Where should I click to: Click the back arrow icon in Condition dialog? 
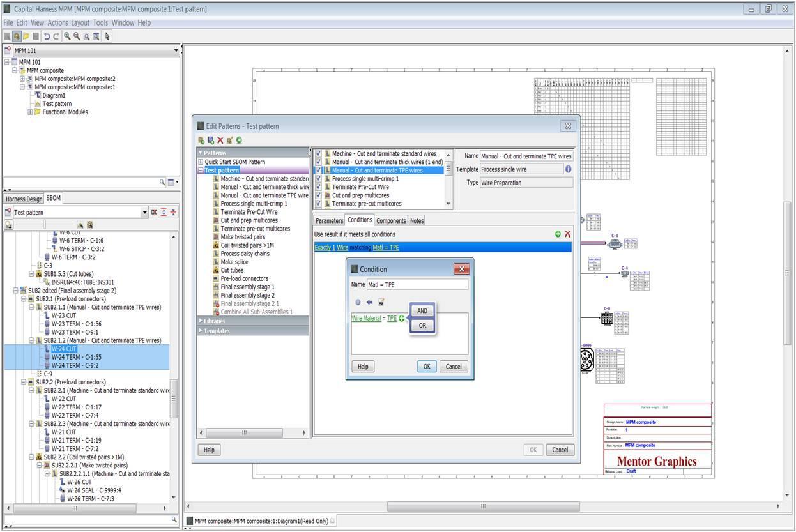coord(369,302)
